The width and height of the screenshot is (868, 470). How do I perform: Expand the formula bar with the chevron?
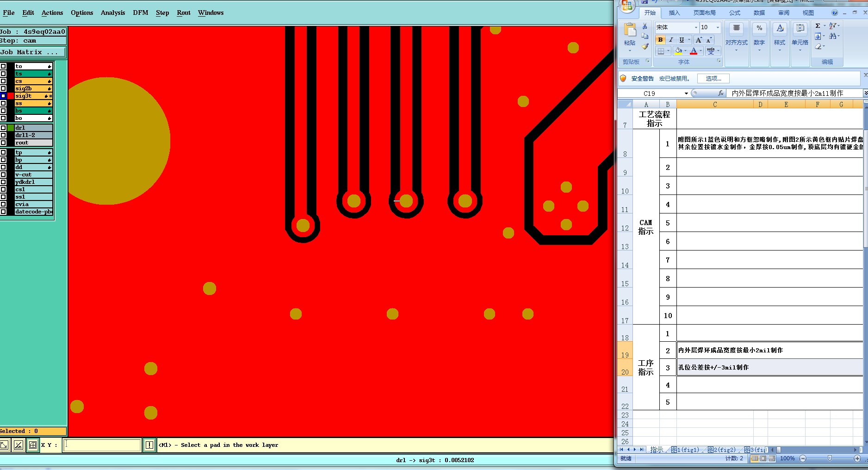pyautogui.click(x=865, y=93)
